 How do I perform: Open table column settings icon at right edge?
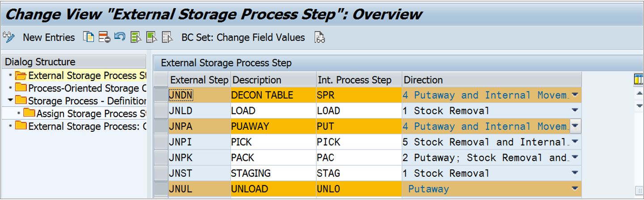[639, 80]
